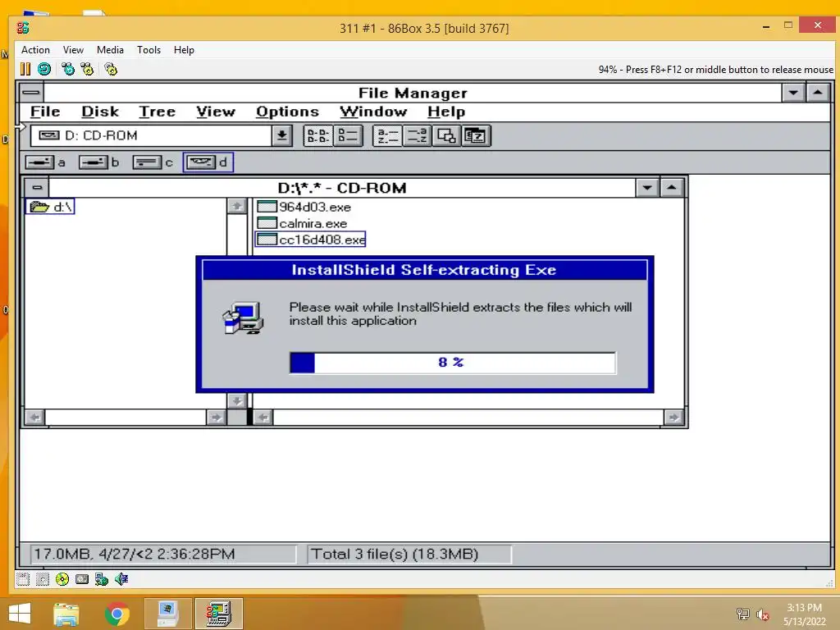Minimize D:\*.* CD-ROM child window with down arrow

click(x=647, y=188)
